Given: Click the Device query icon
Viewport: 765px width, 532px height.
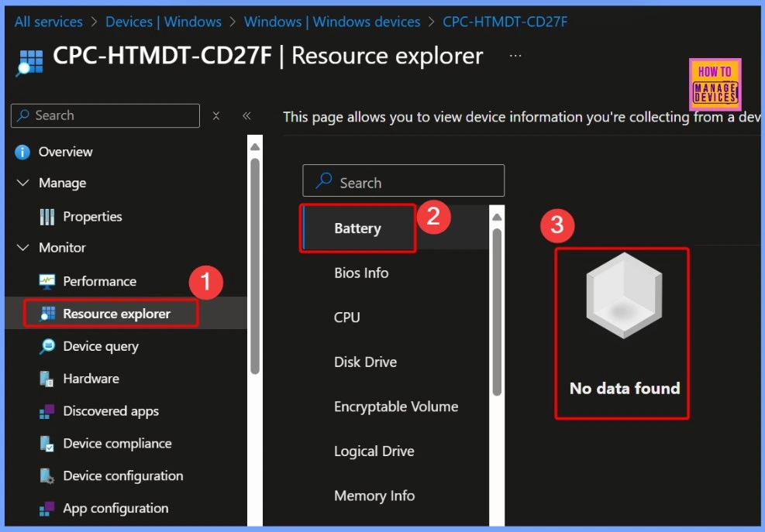Looking at the screenshot, I should point(47,346).
